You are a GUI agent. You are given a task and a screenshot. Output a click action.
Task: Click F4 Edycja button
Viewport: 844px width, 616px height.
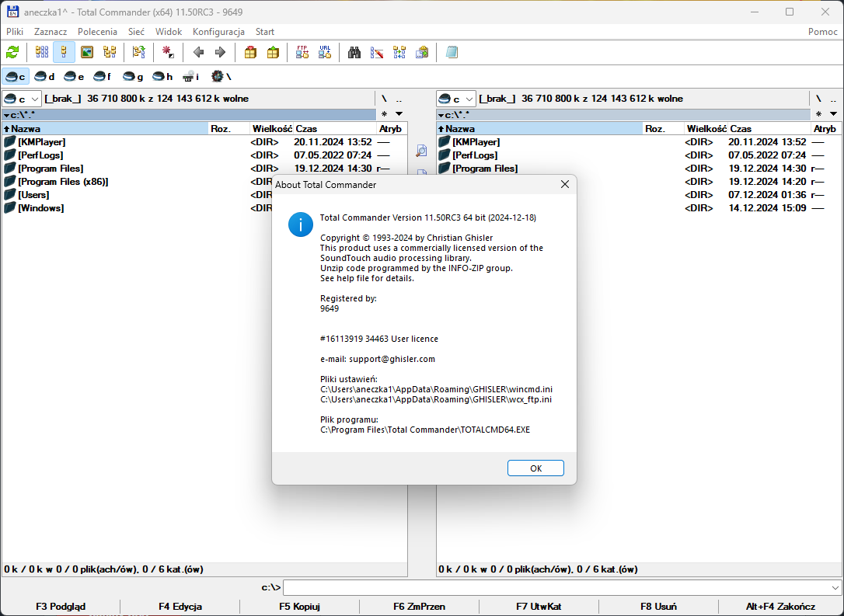(x=180, y=607)
